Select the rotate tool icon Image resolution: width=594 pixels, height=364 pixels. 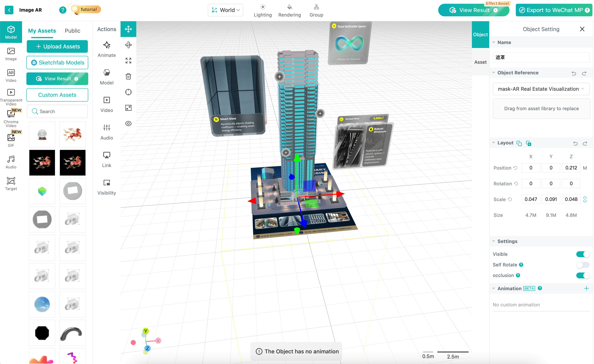click(x=128, y=45)
